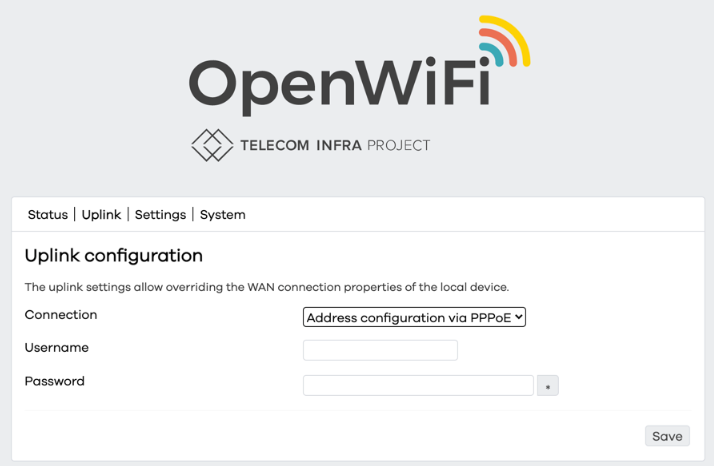714x466 pixels.
Task: Click the OpenWiFi wordmark
Action: pos(340,85)
